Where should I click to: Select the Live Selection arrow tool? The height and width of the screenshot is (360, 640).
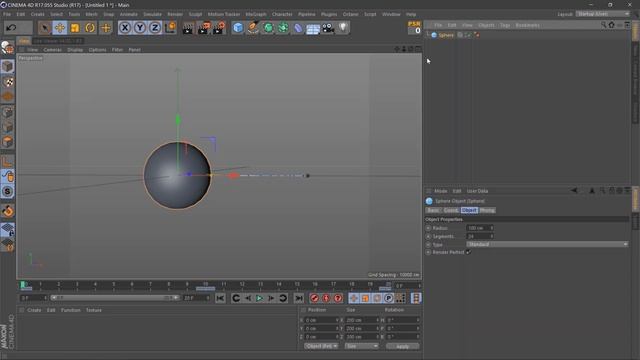[44, 28]
